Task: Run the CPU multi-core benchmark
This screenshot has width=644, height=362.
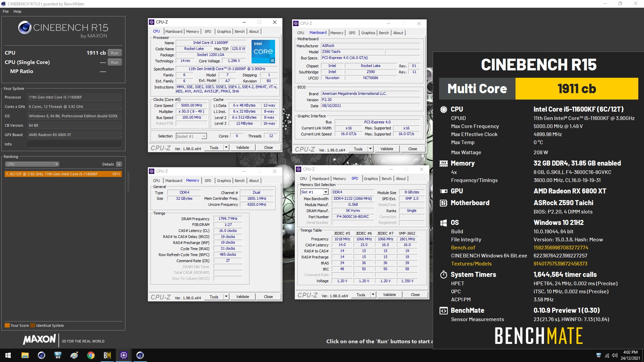Action: [x=115, y=53]
